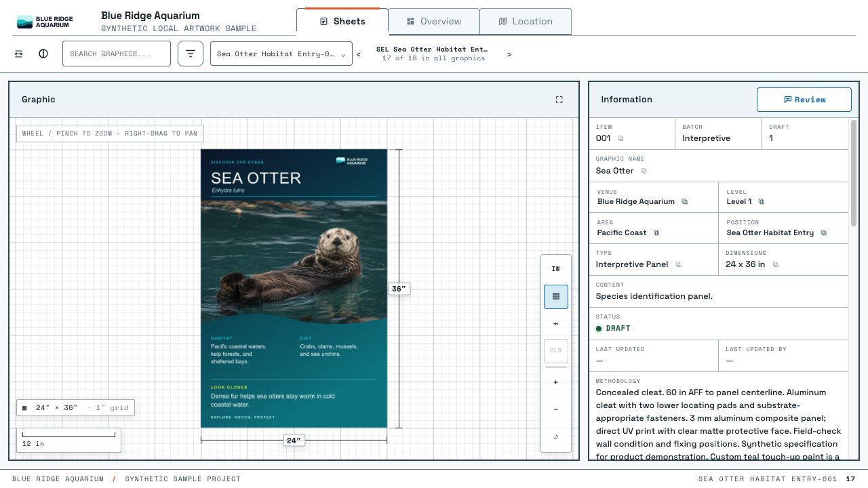Zoom in with the plus button

pyautogui.click(x=556, y=382)
